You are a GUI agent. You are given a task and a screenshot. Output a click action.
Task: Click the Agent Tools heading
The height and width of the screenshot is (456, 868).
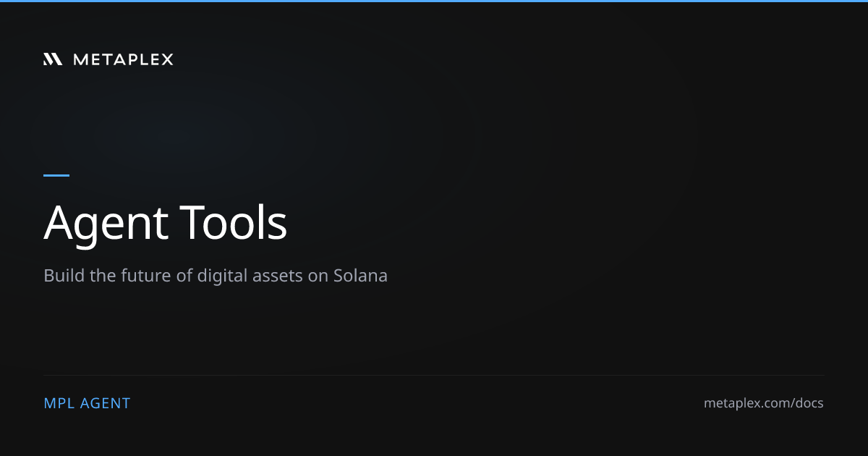[166, 223]
